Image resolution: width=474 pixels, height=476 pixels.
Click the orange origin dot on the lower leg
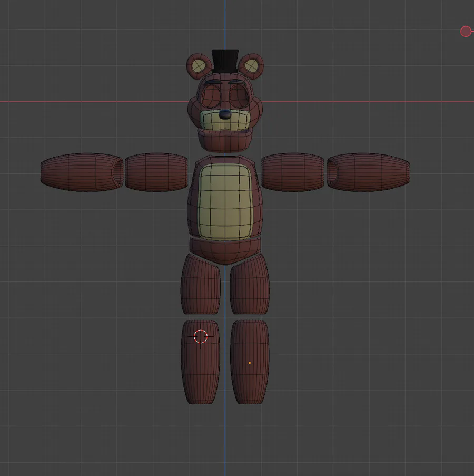pyautogui.click(x=250, y=363)
